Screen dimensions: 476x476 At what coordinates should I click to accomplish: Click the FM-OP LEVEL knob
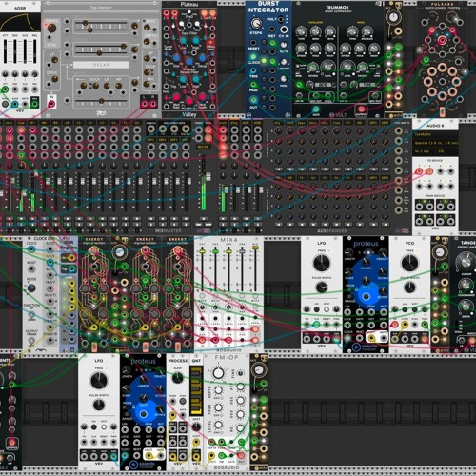click(218, 425)
